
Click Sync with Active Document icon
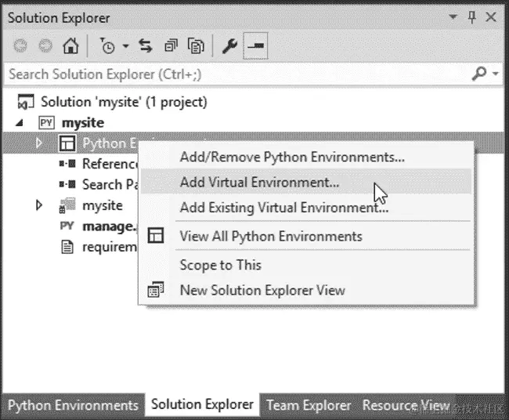[x=146, y=45]
